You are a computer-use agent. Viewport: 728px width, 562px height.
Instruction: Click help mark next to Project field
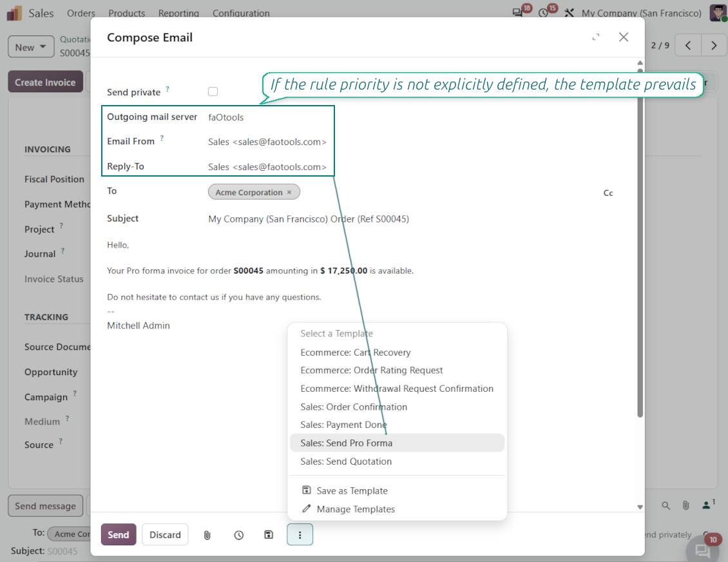(61, 226)
